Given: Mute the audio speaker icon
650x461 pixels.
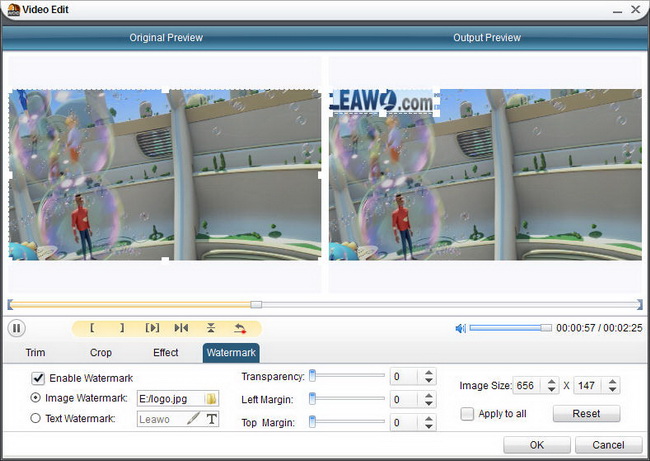Looking at the screenshot, I should [x=461, y=328].
